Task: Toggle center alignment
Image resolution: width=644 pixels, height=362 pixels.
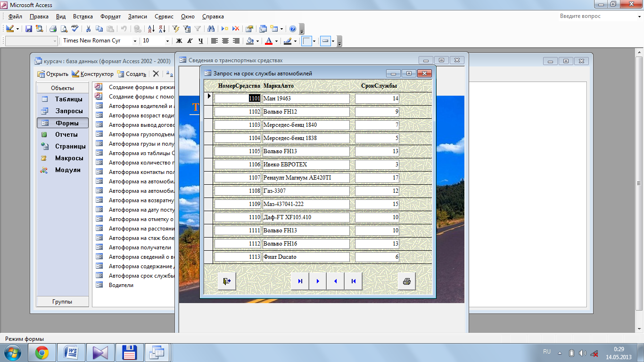Action: click(225, 41)
